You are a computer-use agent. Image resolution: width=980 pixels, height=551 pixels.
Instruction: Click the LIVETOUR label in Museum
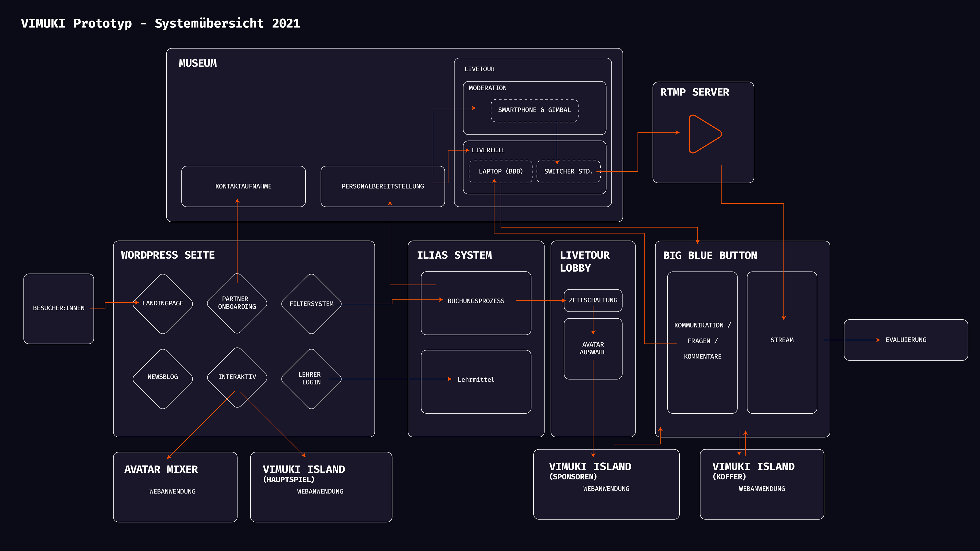click(x=479, y=69)
